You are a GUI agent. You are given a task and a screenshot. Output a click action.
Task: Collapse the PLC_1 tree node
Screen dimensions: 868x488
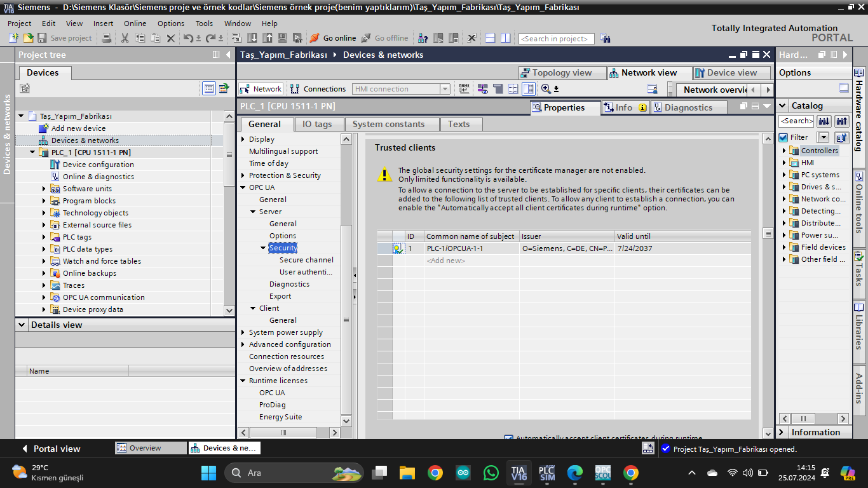[x=33, y=152]
